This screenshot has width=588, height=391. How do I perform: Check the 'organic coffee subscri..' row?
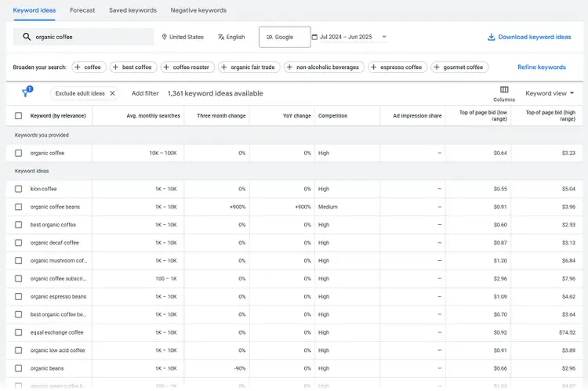[x=18, y=278]
